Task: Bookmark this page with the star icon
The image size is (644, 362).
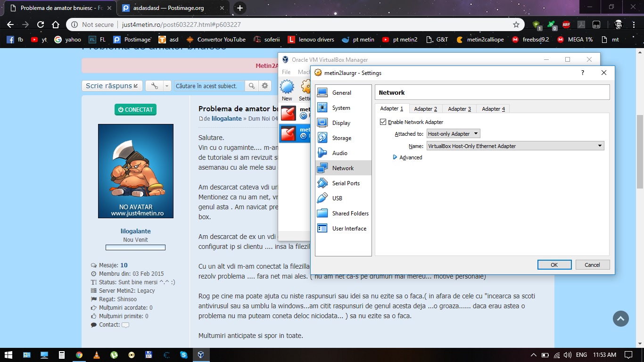Action: 516,25
